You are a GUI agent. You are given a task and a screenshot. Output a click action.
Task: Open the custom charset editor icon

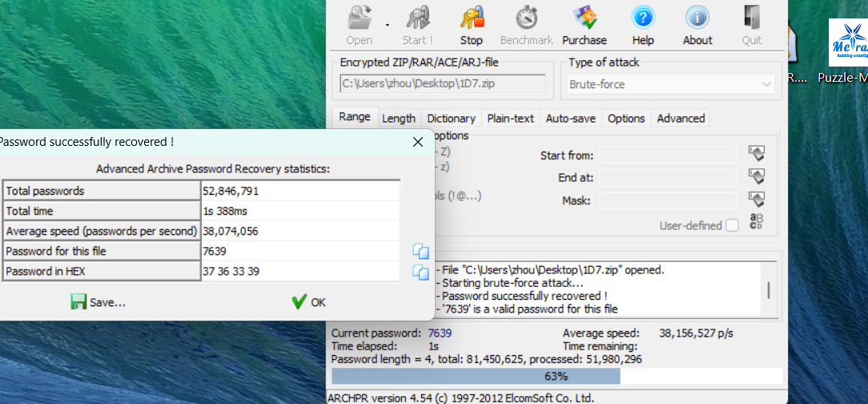[756, 222]
